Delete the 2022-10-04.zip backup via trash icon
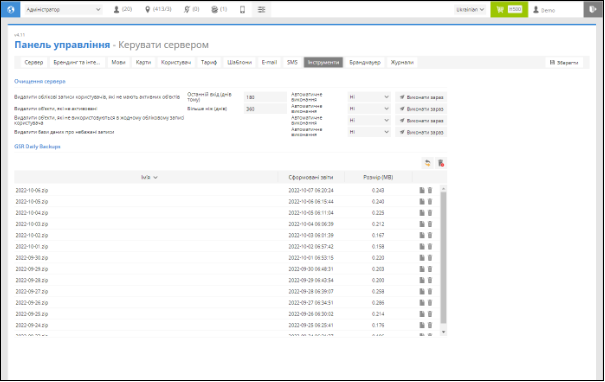This screenshot has width=605, height=382. click(x=430, y=213)
